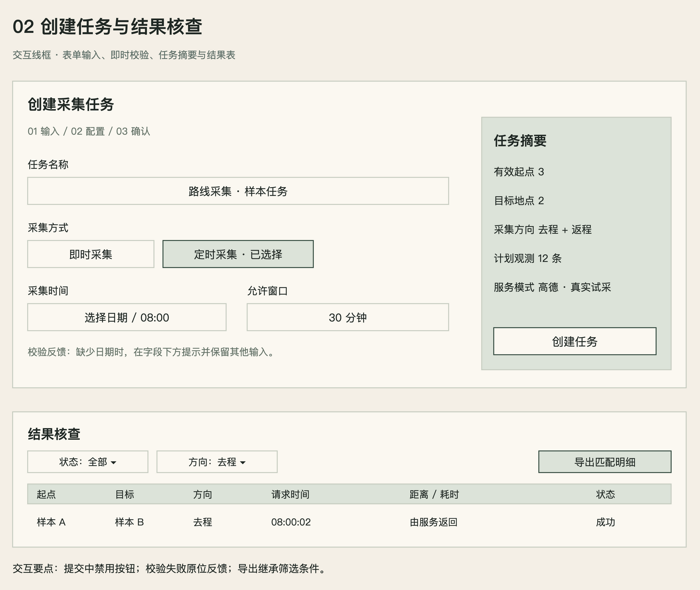
Task: Expand the 方向：去程 filter dropdown
Action: [217, 462]
